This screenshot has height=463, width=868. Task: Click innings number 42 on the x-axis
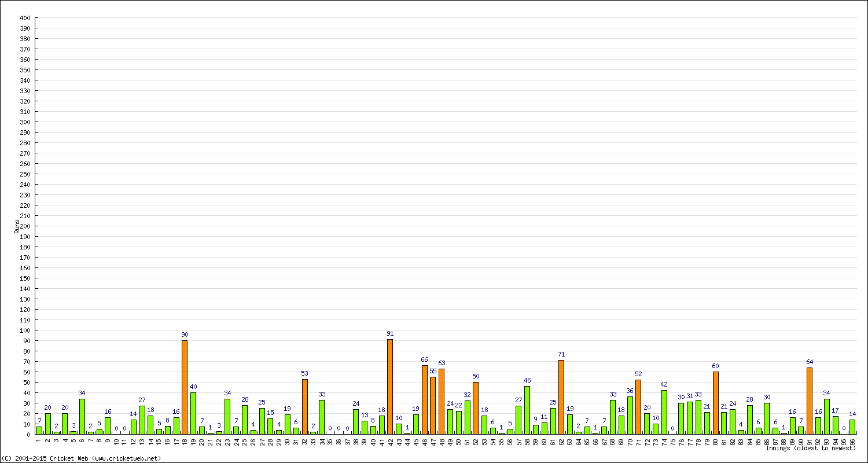click(390, 441)
